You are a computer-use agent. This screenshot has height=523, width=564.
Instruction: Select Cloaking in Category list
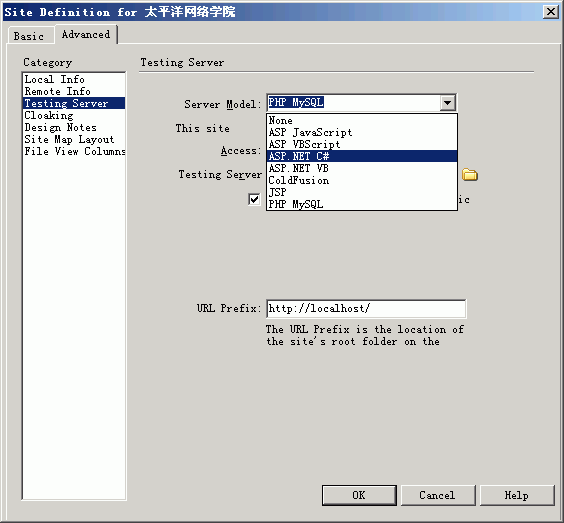tap(49, 115)
